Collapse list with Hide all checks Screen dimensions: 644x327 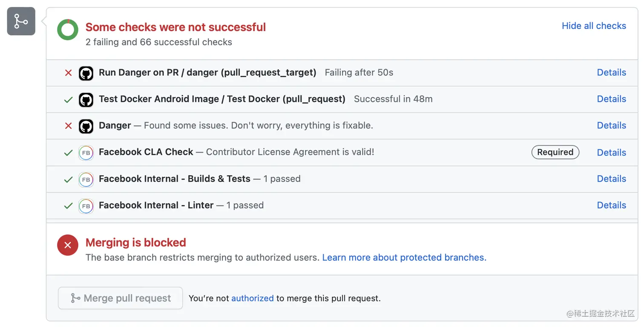click(x=594, y=26)
